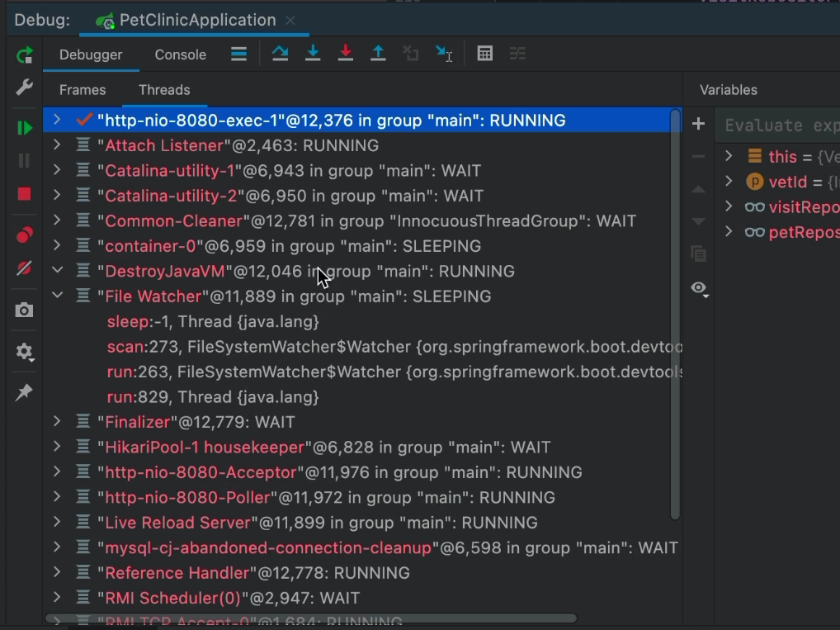Viewport: 840px width, 630px height.
Task: Switch to the Frames tab
Action: (x=83, y=90)
